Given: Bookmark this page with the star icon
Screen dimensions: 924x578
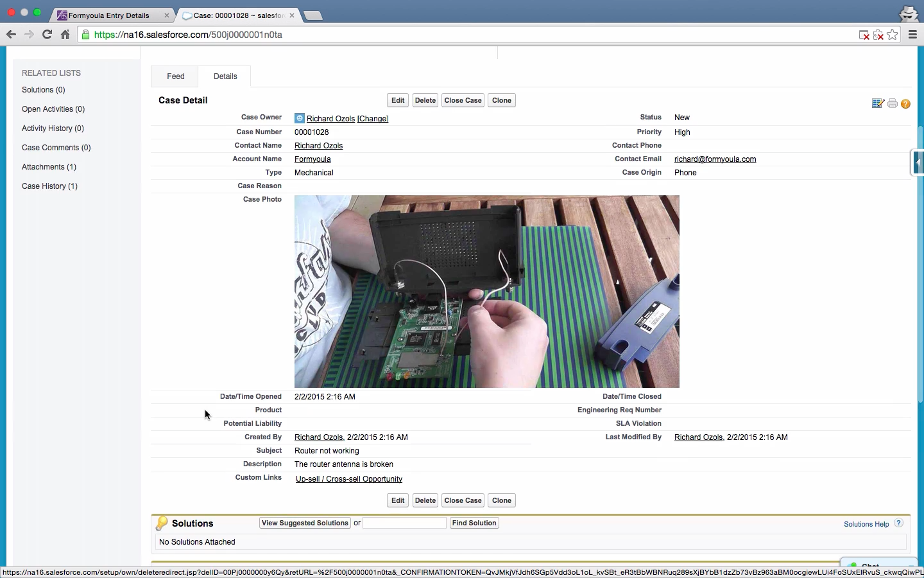Looking at the screenshot, I should 893,35.
